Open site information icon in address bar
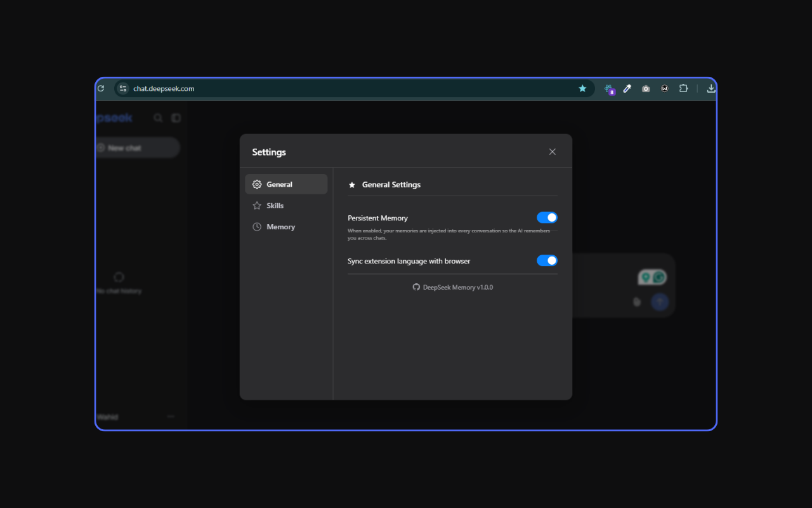812x508 pixels. click(x=123, y=88)
